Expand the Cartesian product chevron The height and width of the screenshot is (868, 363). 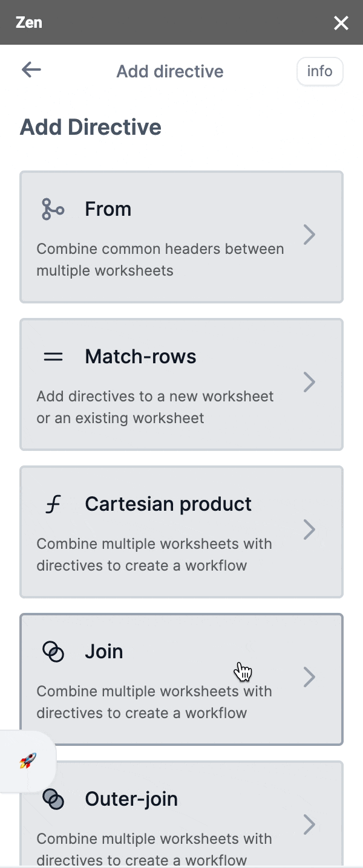(x=309, y=530)
